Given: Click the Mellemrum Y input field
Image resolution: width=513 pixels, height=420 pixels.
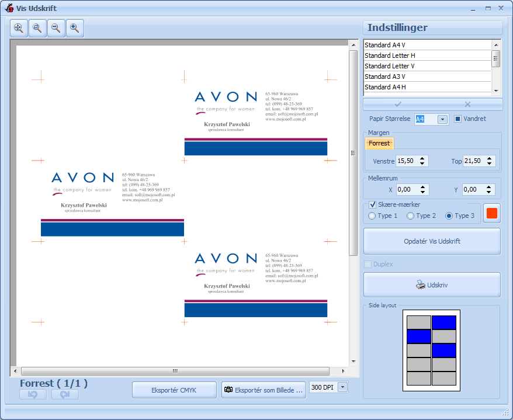Looking at the screenshot, I should tap(474, 189).
